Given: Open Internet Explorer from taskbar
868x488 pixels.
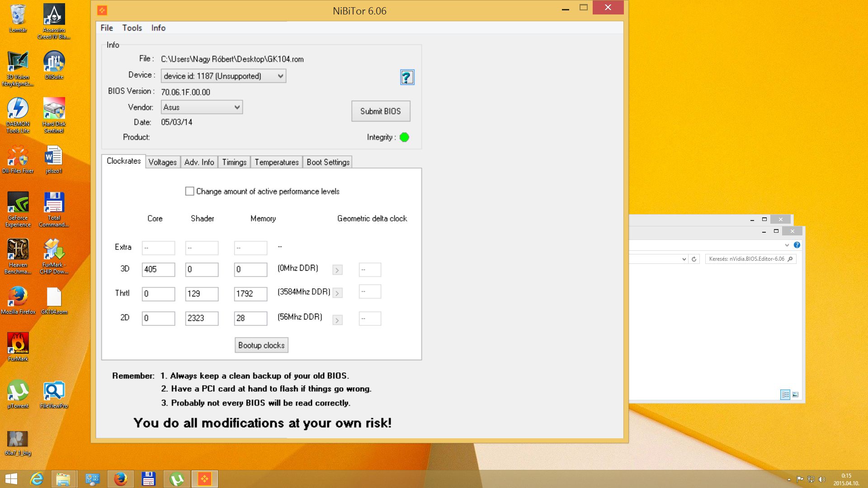Looking at the screenshot, I should coord(37,479).
